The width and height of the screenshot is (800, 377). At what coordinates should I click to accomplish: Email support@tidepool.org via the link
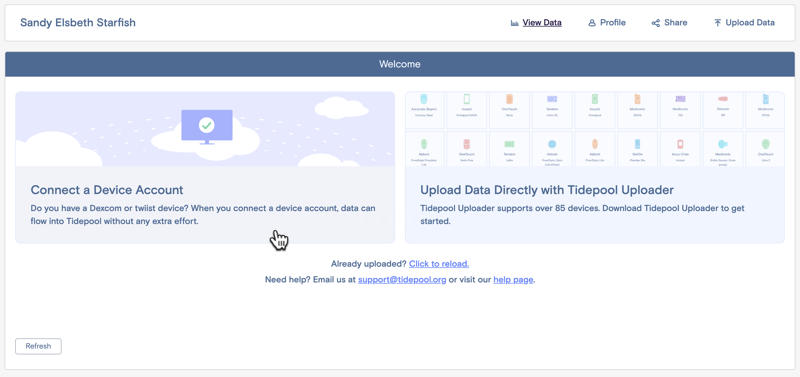coord(402,280)
